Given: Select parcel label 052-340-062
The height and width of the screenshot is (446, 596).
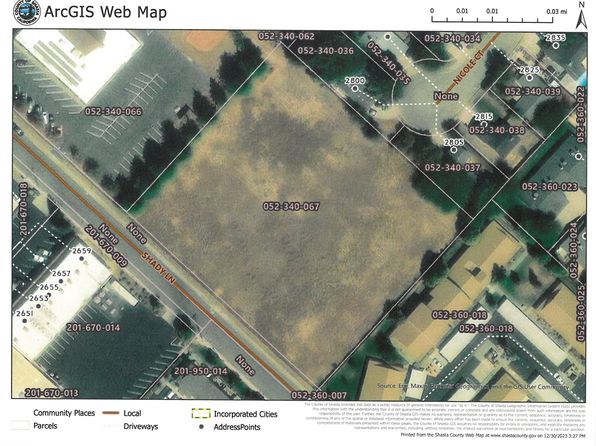Looking at the screenshot, I should point(287,37).
